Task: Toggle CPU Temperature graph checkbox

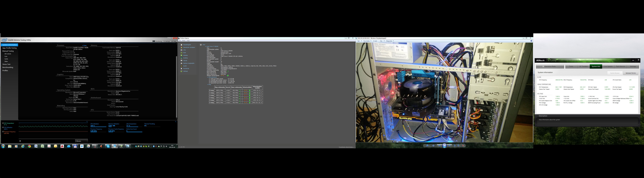Action: click(x=3, y=123)
